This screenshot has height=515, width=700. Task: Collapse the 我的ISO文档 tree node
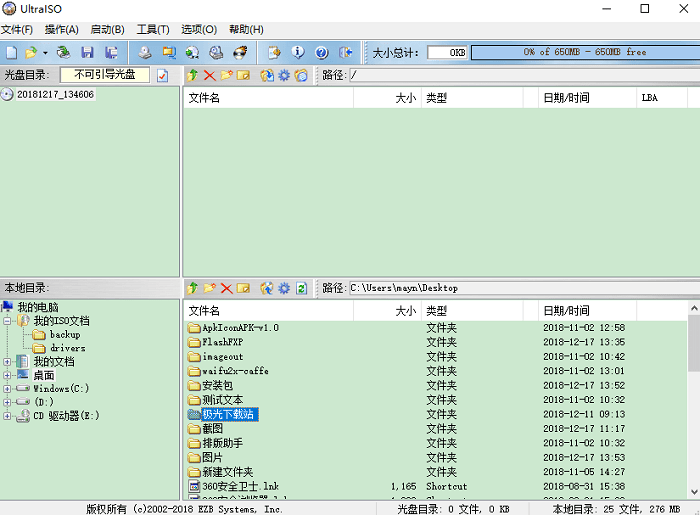pyautogui.click(x=7, y=320)
